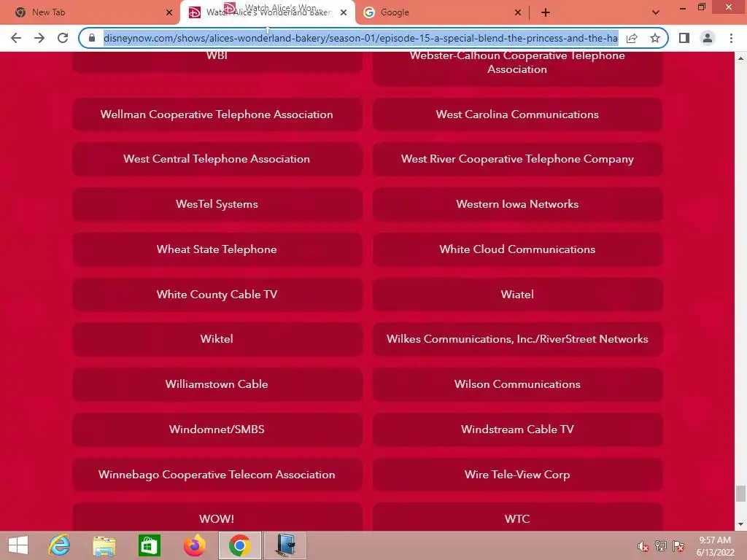The width and height of the screenshot is (747, 560).
Task: Pick West River Cooperative Telephone Company
Action: (x=517, y=159)
